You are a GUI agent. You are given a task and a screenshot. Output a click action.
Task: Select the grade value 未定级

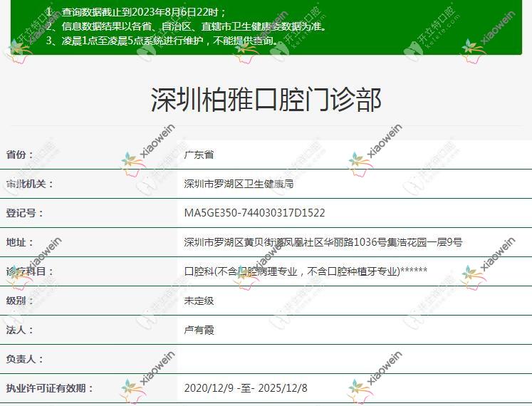pos(199,301)
